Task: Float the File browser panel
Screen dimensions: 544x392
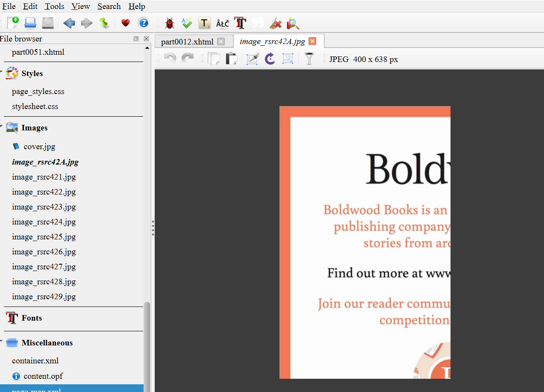Action: coord(136,38)
